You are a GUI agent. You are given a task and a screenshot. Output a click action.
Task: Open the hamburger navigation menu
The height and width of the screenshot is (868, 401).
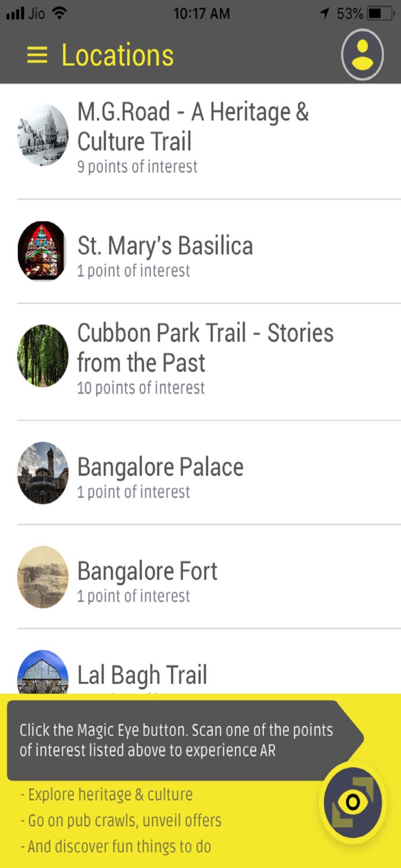[36, 55]
